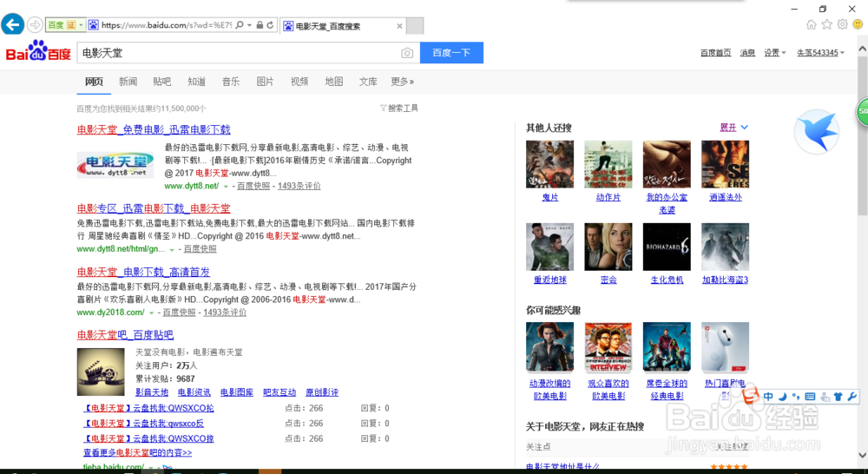868x474 pixels.
Task: Go back using the browser back arrow
Action: coord(13,24)
